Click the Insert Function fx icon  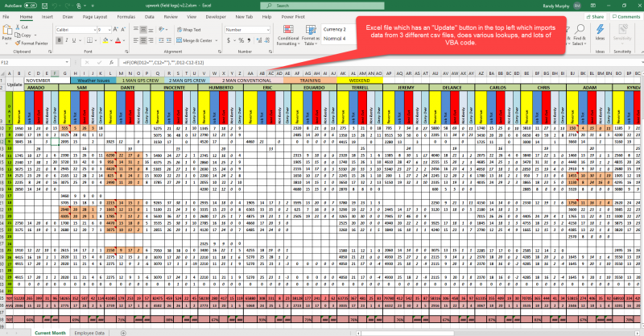point(112,60)
